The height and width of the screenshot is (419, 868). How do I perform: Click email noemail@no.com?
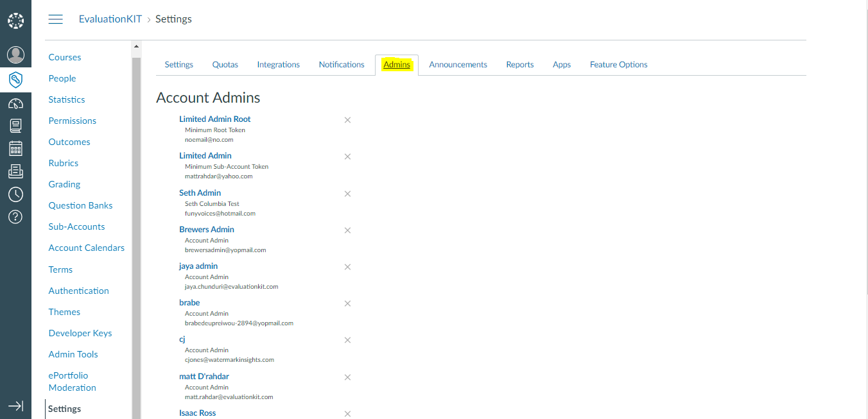[209, 139]
